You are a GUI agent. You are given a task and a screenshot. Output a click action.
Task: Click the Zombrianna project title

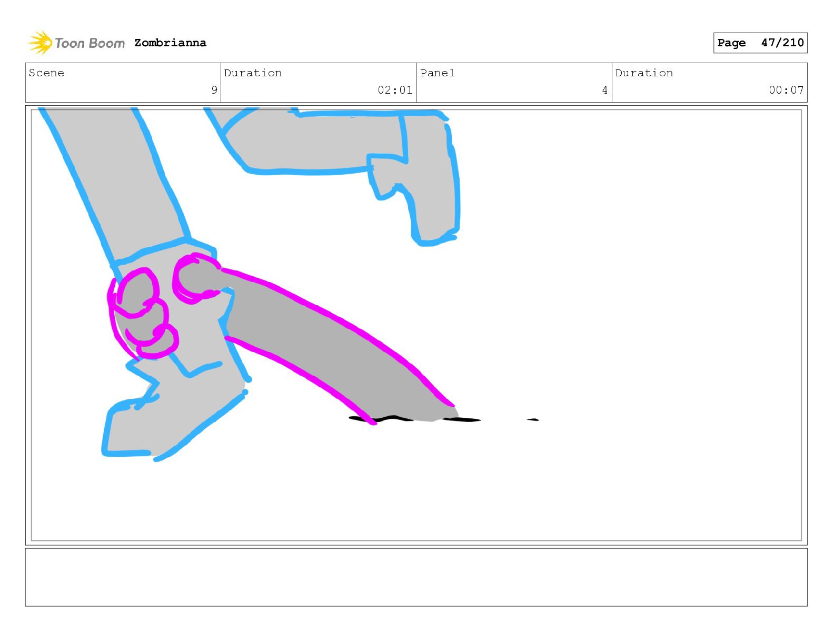pos(170,43)
